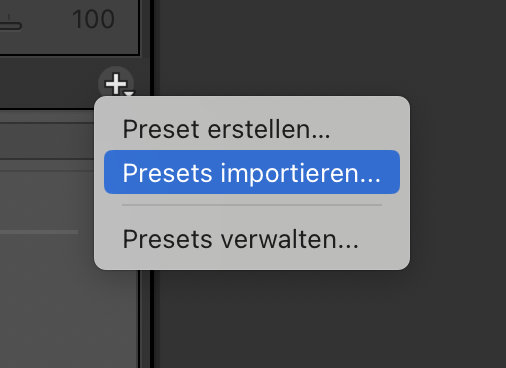Viewport: 506px width, 368px height.
Task: Click the thin light line in lower left panel
Action: coord(39,232)
